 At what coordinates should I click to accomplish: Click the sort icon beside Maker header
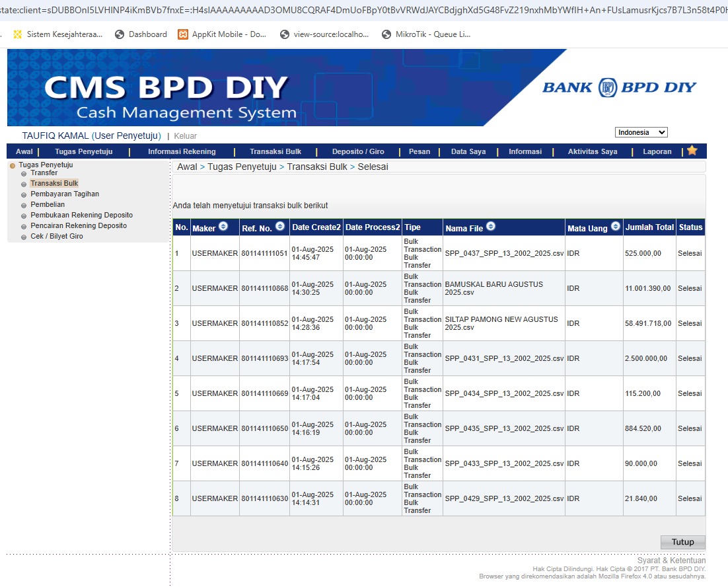pos(223,226)
